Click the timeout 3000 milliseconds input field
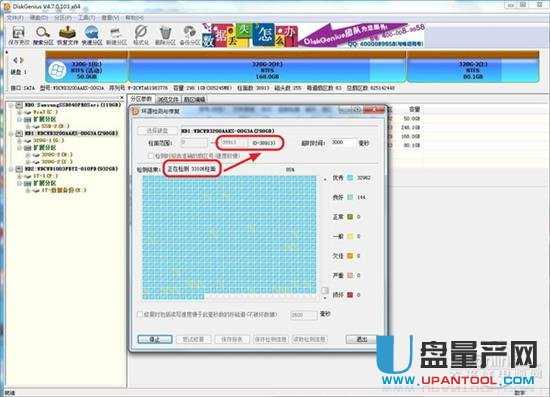 (342, 143)
